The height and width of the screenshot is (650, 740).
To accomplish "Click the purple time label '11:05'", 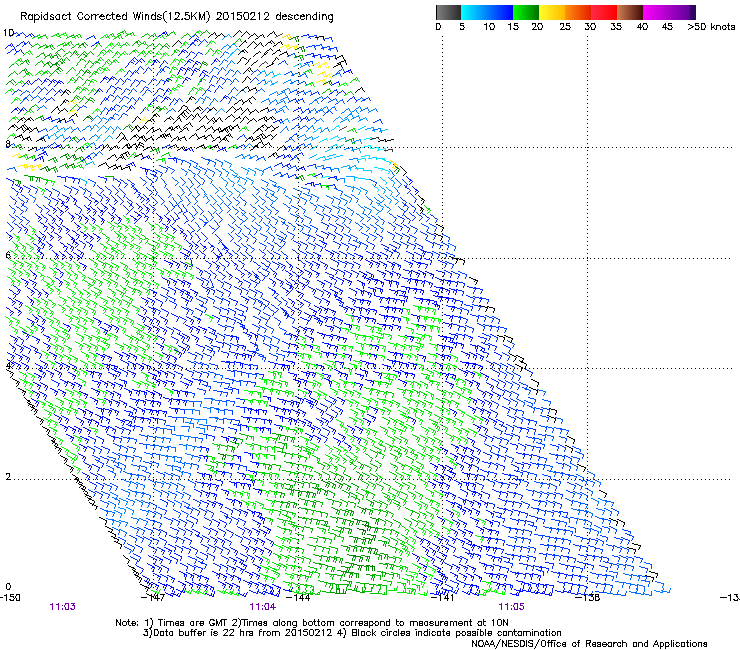I will 512,607.
